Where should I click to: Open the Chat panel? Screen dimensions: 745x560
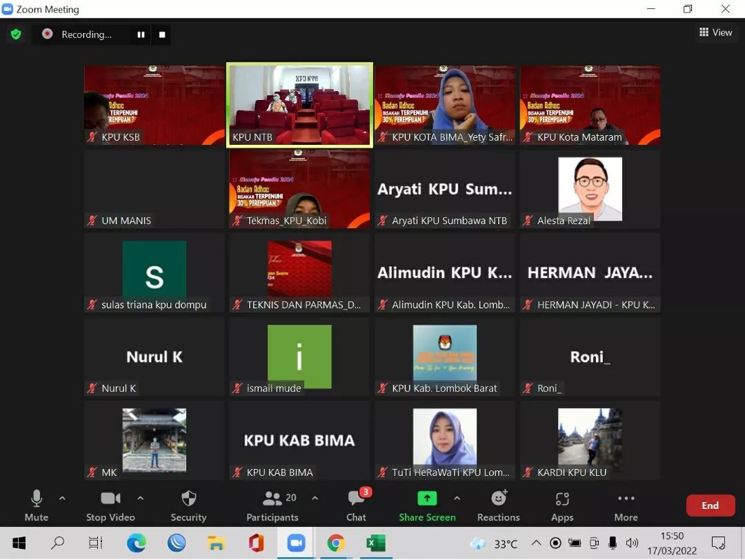tap(356, 506)
